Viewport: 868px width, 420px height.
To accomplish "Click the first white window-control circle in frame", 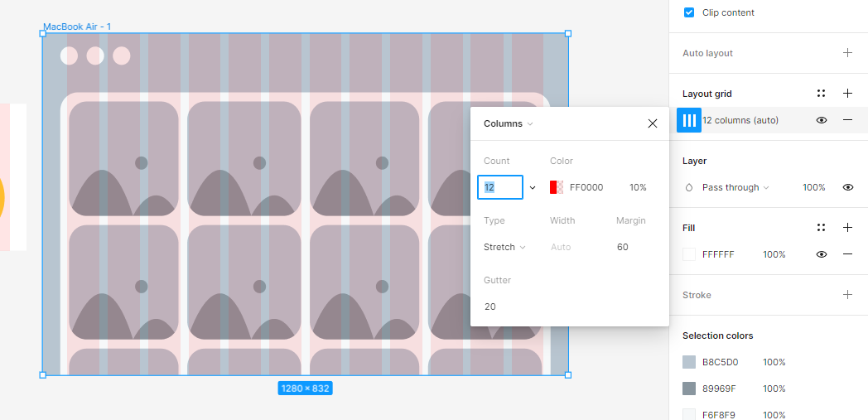I will (70, 56).
